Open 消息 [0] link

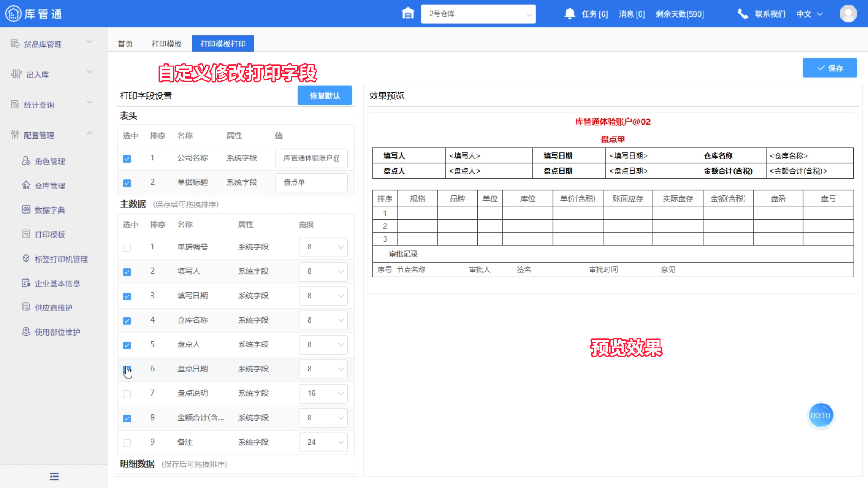click(x=632, y=14)
